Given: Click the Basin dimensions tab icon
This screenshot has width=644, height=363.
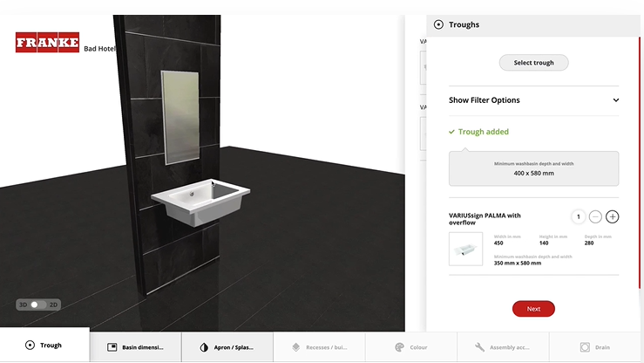Looking at the screenshot, I should (x=112, y=347).
